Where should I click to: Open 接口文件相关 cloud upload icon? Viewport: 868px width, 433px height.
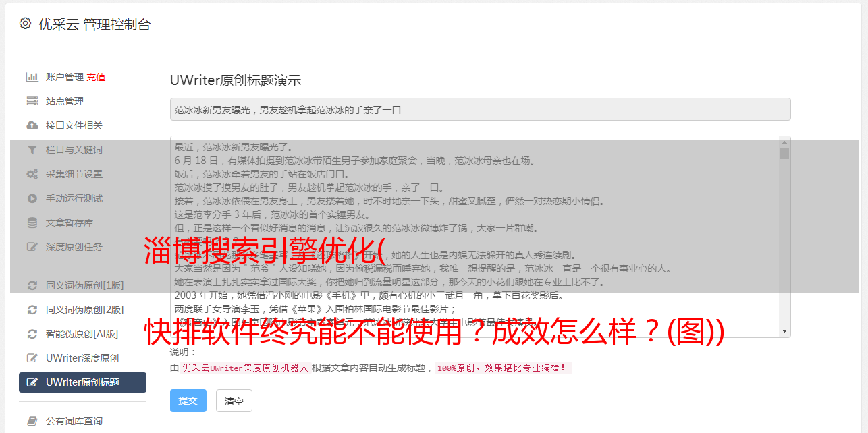tap(32, 125)
